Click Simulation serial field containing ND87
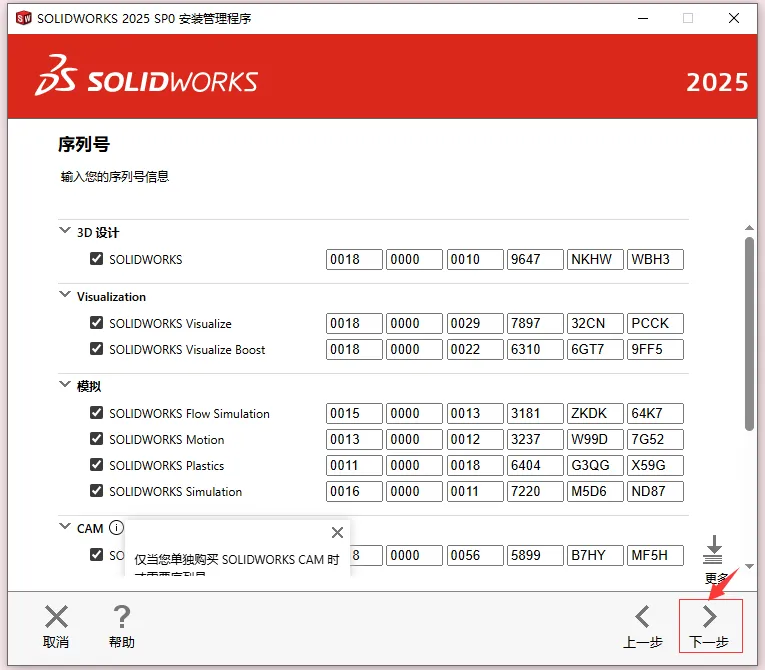The width and height of the screenshot is (765, 670). (655, 491)
